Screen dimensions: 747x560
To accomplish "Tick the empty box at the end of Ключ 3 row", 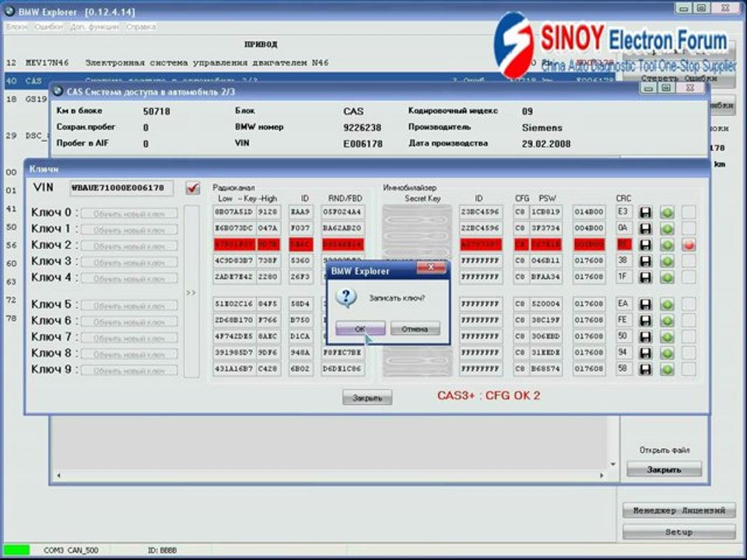I will (x=689, y=261).
